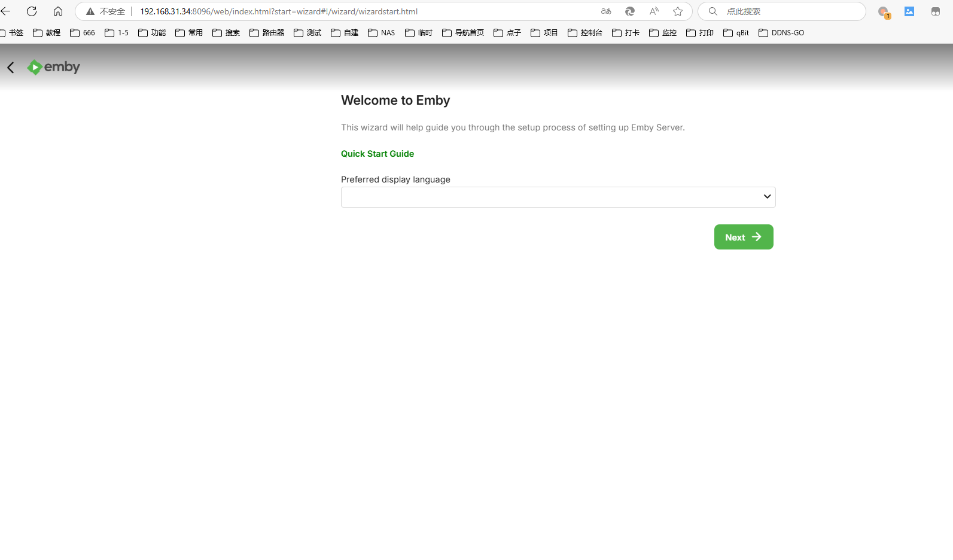This screenshot has width=953, height=560.
Task: Click the address bar URL
Action: (279, 11)
